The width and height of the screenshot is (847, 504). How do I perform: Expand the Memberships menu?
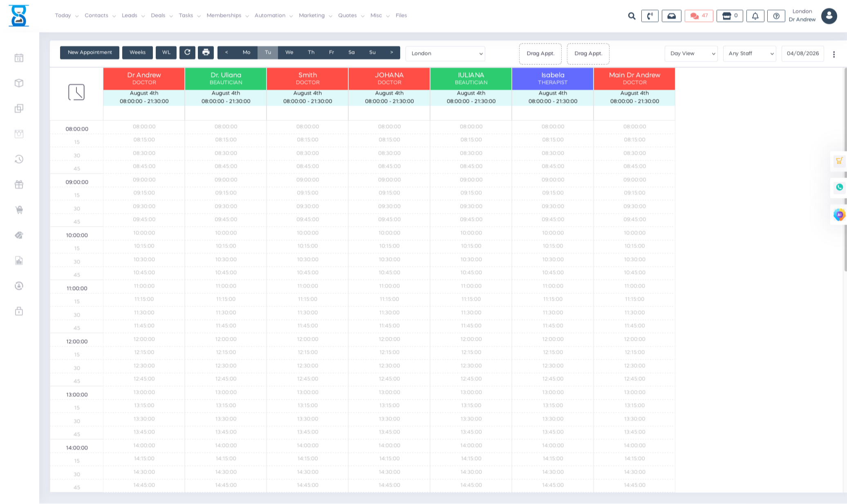point(228,16)
